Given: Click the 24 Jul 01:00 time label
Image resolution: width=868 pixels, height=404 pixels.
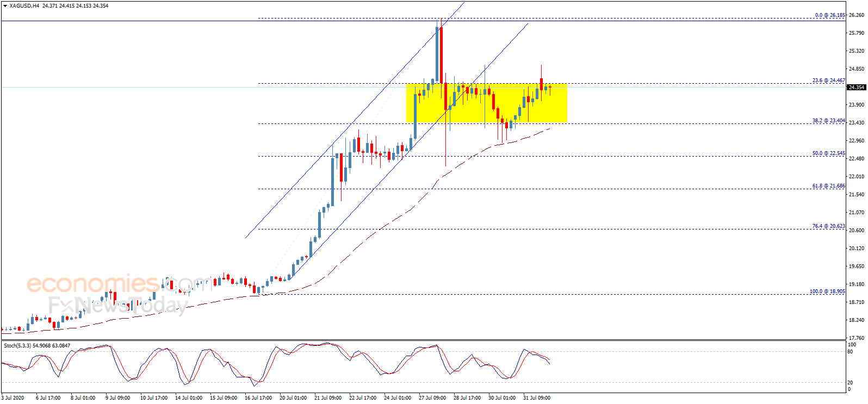Looking at the screenshot, I should click(397, 398).
